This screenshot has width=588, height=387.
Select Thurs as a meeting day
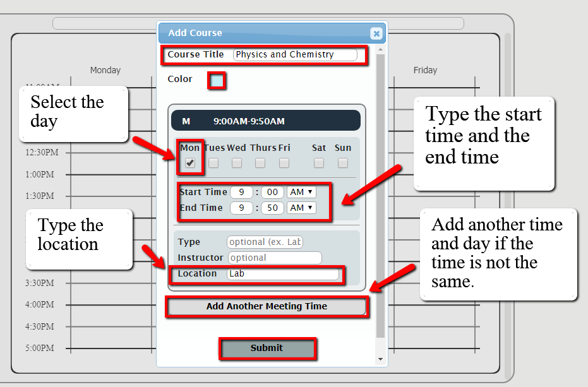(x=260, y=163)
